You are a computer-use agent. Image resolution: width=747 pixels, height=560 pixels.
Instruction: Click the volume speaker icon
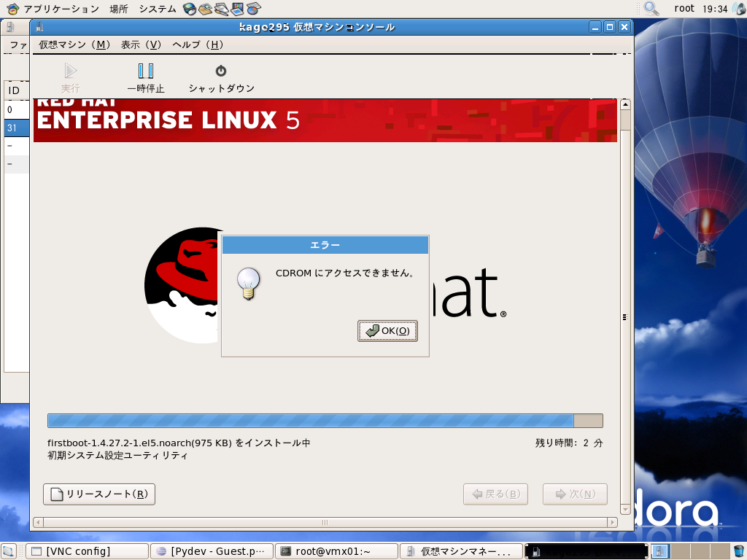738,9
